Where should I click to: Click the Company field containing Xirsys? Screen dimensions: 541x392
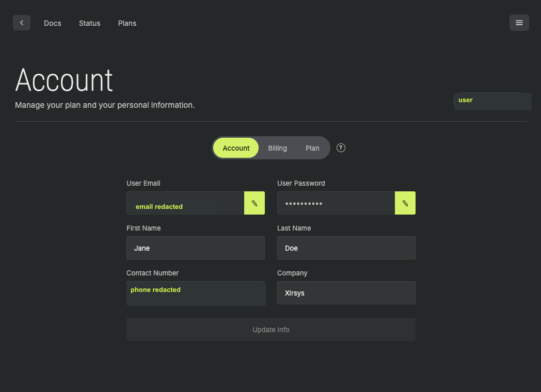click(x=346, y=292)
